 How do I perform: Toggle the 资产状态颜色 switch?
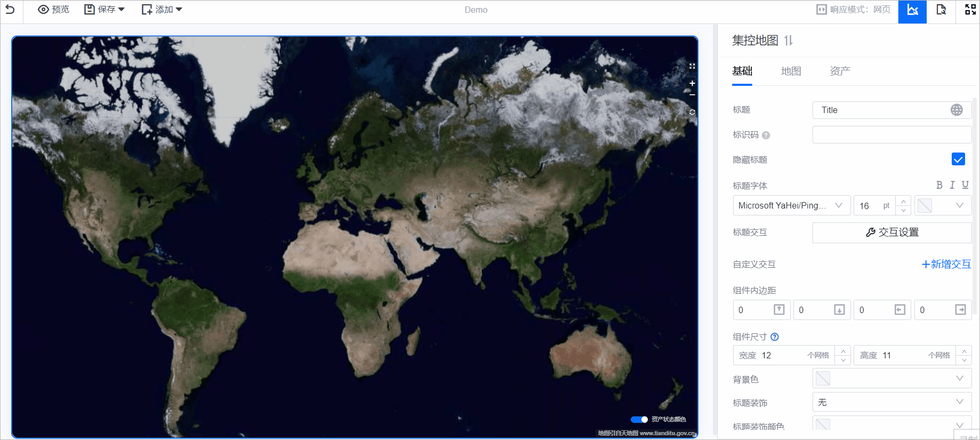point(639,419)
